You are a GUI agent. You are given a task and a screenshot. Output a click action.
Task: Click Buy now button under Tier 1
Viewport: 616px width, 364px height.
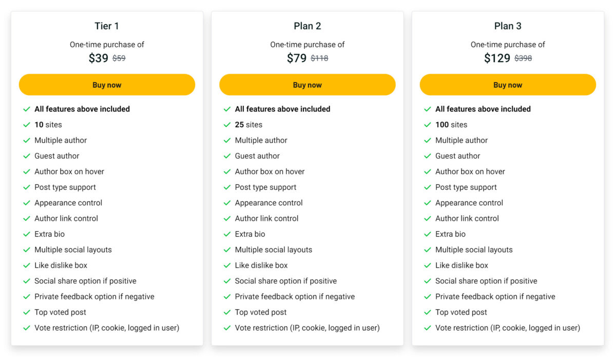click(107, 85)
